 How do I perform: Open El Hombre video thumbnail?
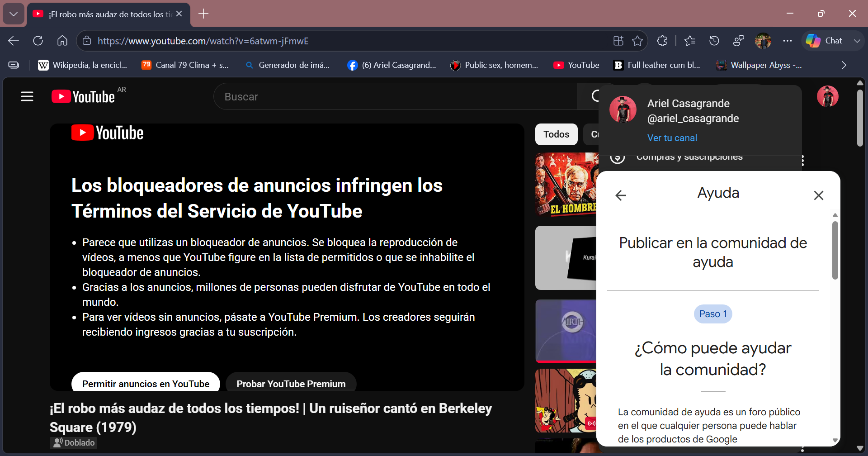pos(566,184)
